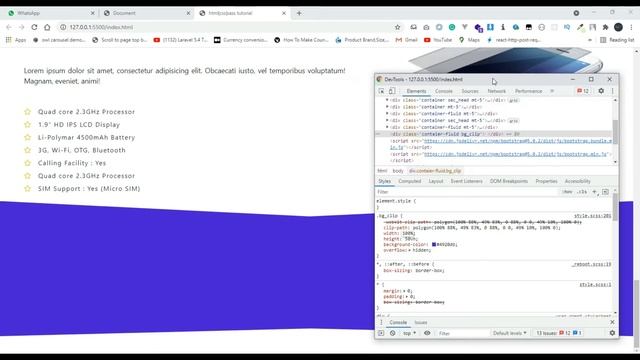Open the Default levels dropdown

509,333
